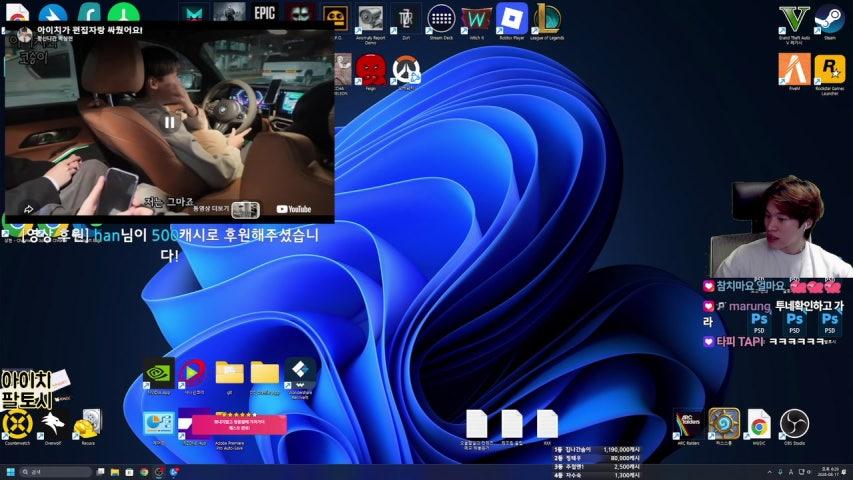This screenshot has width=853, height=480.
Task: Click the streamer webcam feed thumbnail
Action: (x=782, y=227)
